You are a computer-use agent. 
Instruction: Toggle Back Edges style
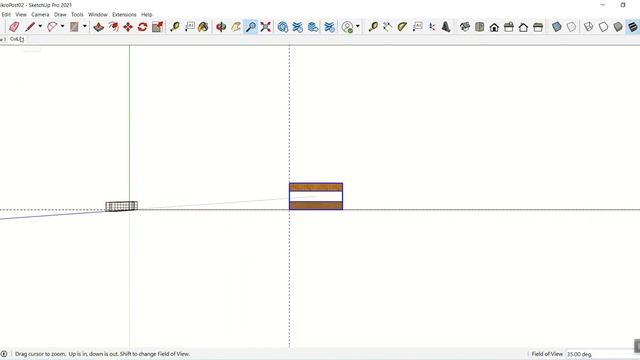(571, 27)
